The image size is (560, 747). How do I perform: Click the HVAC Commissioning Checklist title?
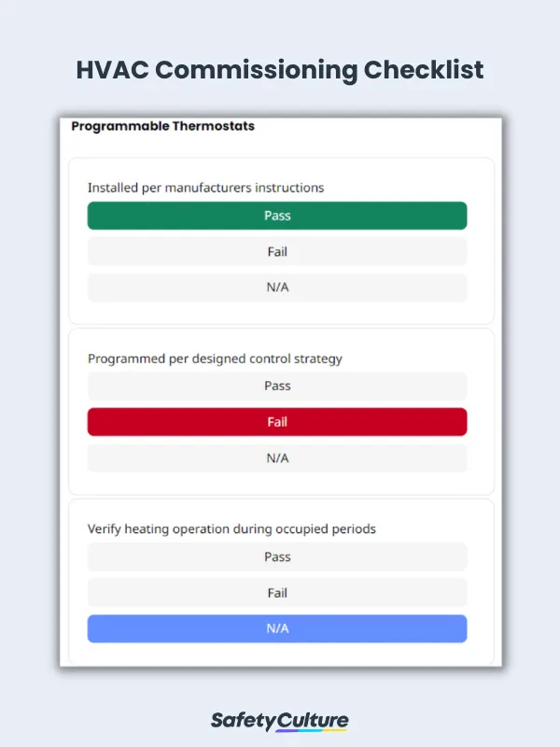click(280, 71)
